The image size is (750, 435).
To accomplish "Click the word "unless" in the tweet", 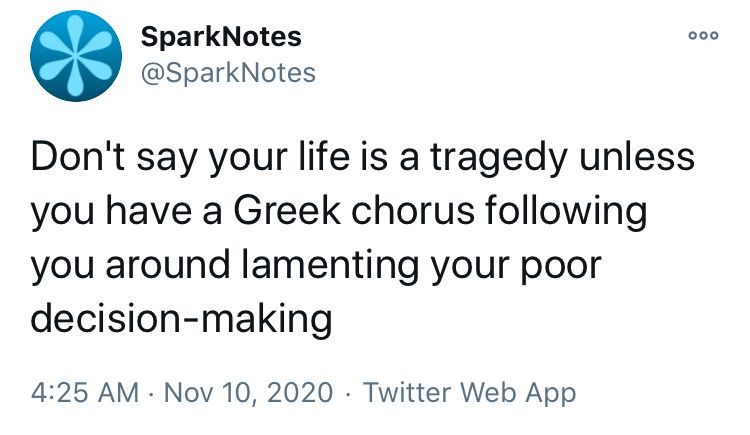I will click(633, 160).
